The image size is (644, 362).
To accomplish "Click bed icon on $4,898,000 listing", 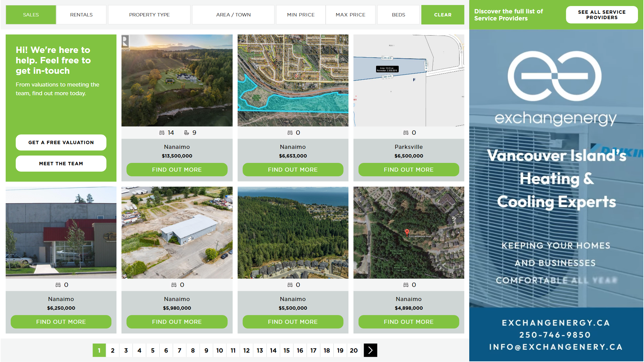I will point(406,285).
